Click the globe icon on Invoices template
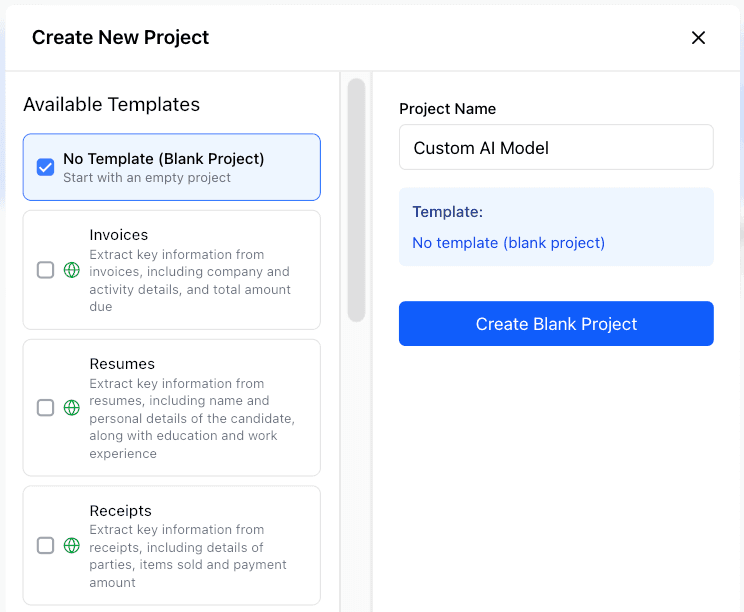744x612 pixels. [71, 270]
